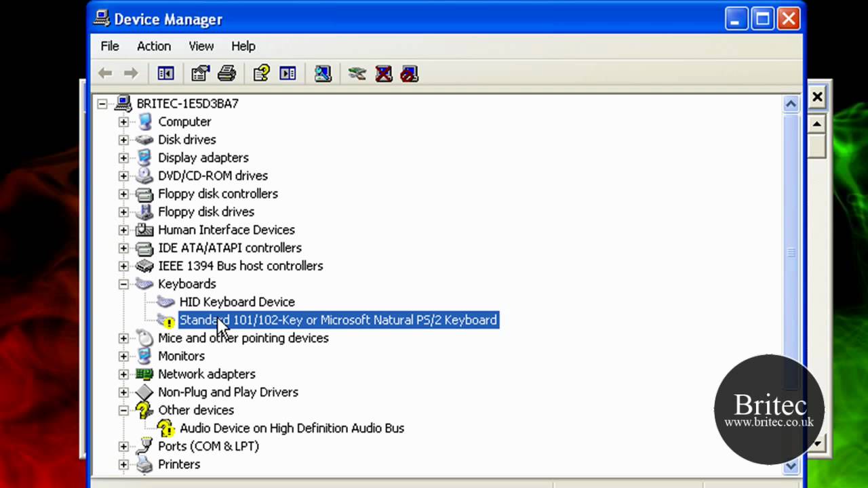Screen dimensions: 868x488
Task: Select the Monitors label
Action: [x=181, y=356]
